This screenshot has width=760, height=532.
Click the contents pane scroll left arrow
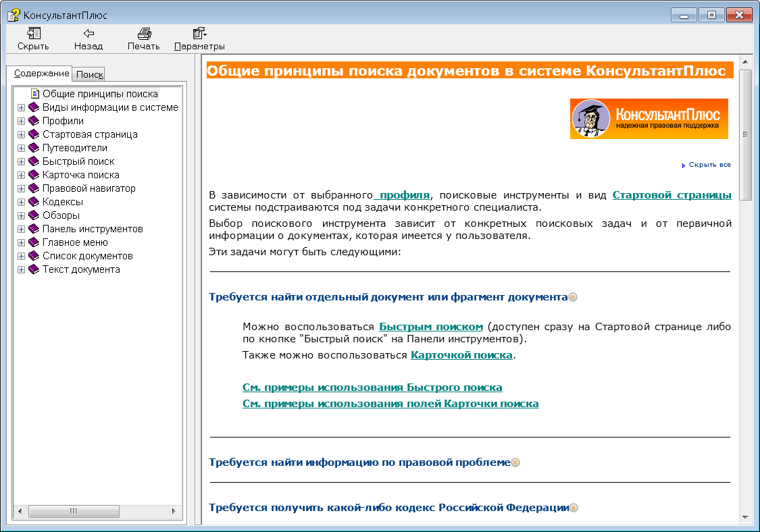[20, 511]
